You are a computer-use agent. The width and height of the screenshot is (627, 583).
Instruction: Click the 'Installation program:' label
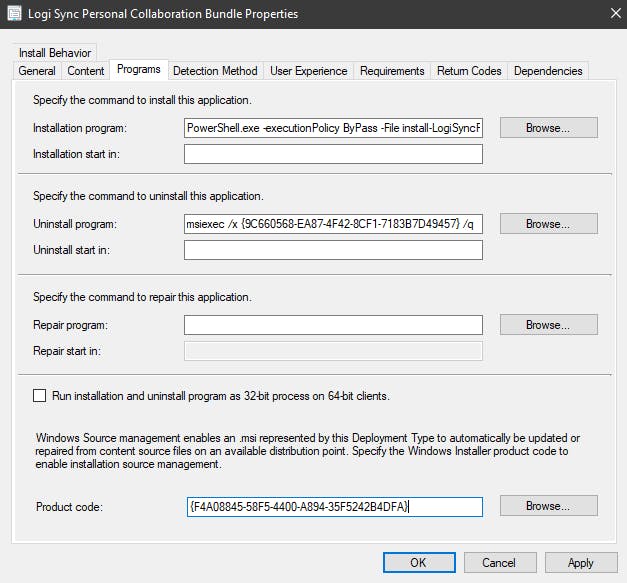coord(80,128)
